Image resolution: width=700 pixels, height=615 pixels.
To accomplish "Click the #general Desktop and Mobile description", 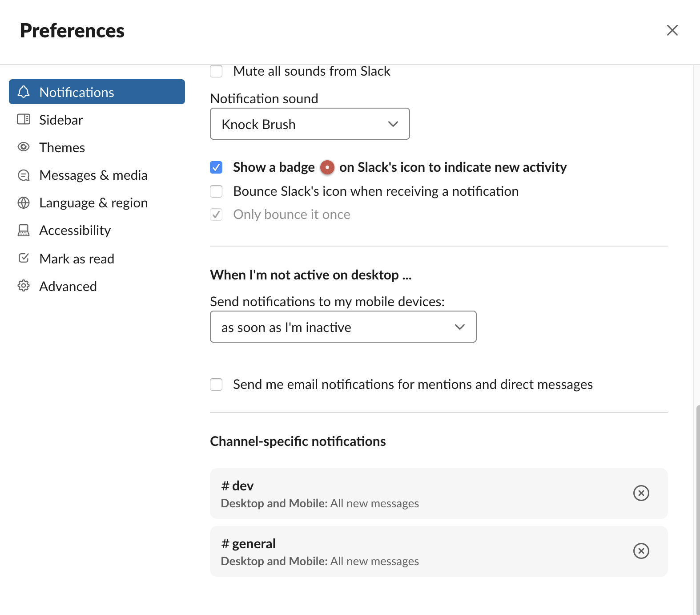I will (x=320, y=561).
